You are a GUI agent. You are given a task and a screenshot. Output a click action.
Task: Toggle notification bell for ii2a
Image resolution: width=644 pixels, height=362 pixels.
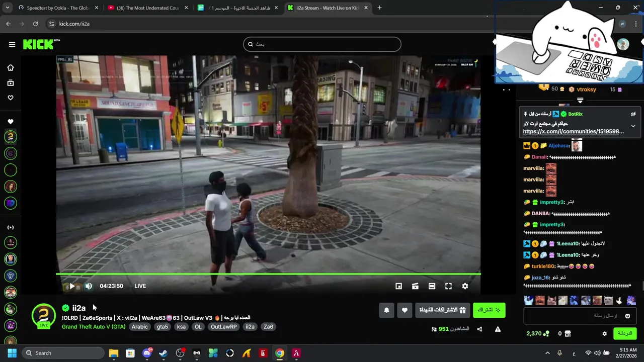[386, 310]
